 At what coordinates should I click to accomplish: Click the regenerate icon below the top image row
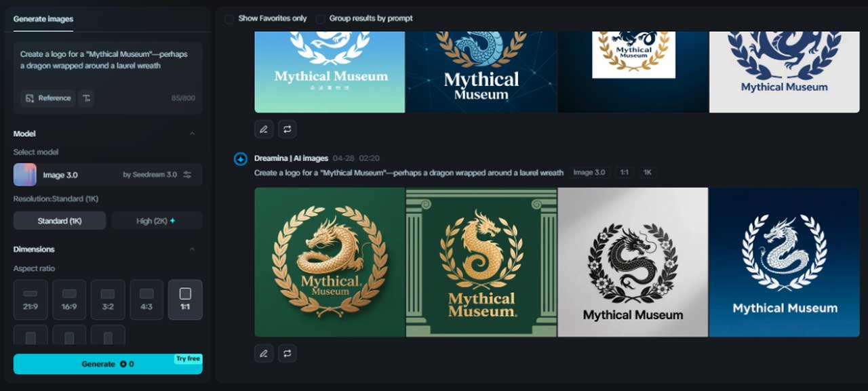point(288,129)
